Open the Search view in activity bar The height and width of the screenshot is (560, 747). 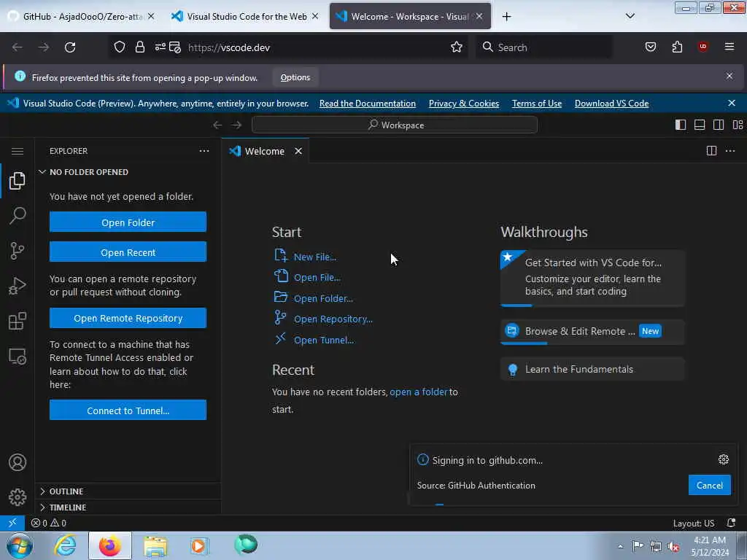[x=18, y=216]
